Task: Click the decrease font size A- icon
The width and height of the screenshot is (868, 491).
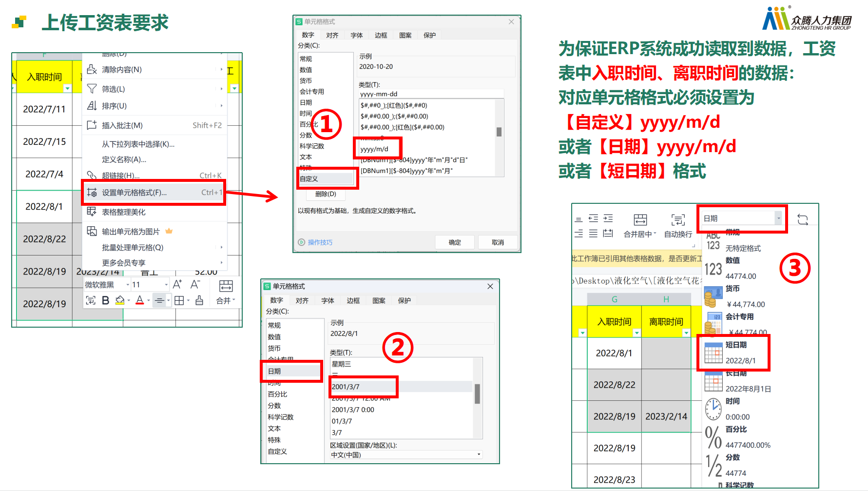Action: 195,284
